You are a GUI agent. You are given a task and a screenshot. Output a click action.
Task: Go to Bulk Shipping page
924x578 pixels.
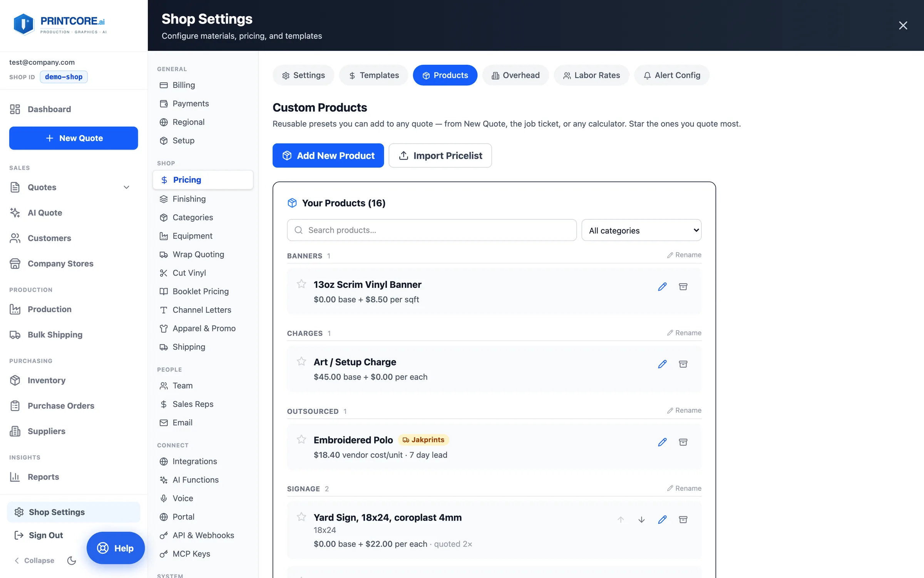[73, 334]
